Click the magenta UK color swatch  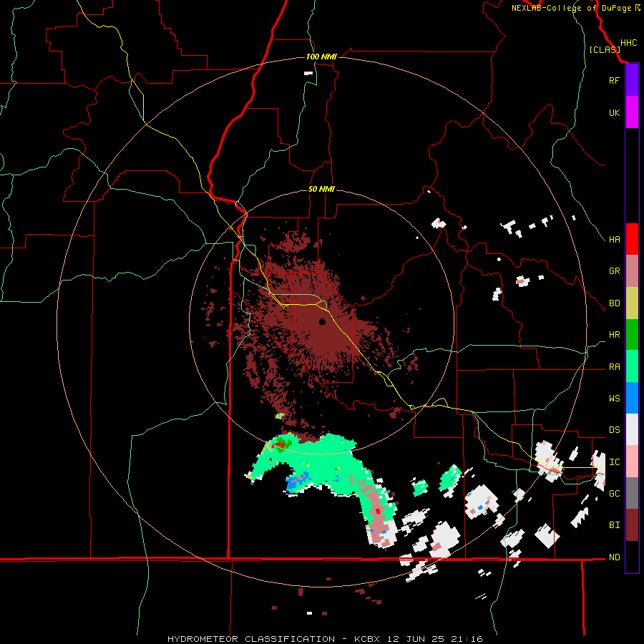pos(632,112)
